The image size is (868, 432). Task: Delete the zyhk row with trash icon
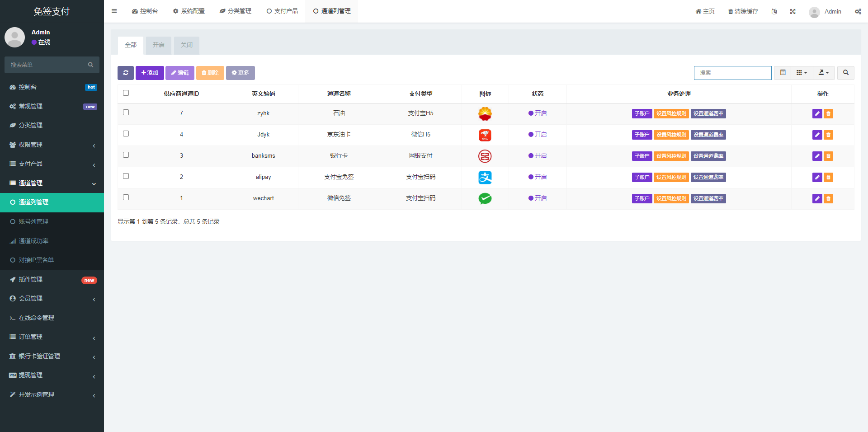828,113
